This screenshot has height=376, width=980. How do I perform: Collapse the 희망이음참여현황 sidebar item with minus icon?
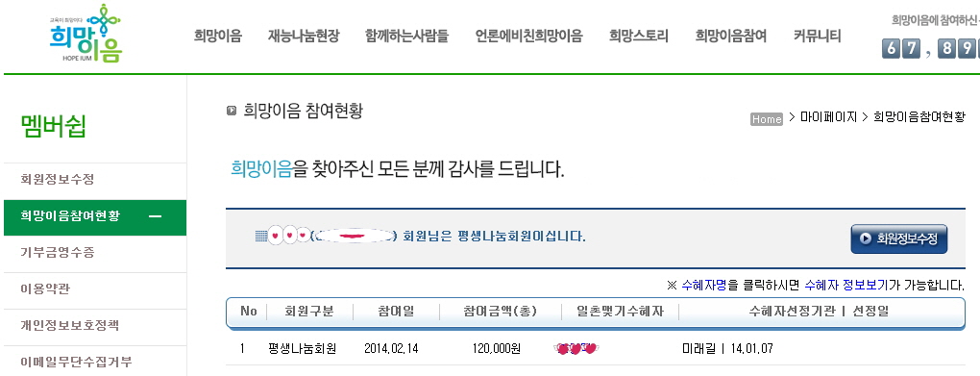tap(156, 217)
